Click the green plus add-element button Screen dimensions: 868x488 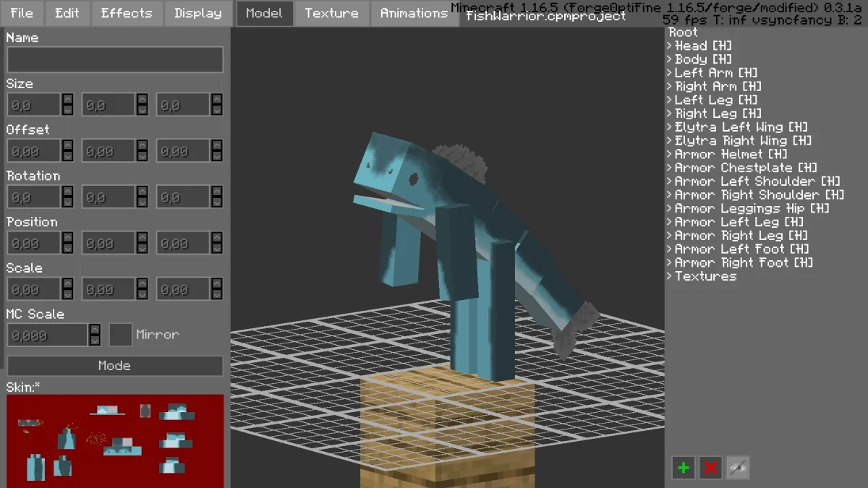pyautogui.click(x=684, y=468)
